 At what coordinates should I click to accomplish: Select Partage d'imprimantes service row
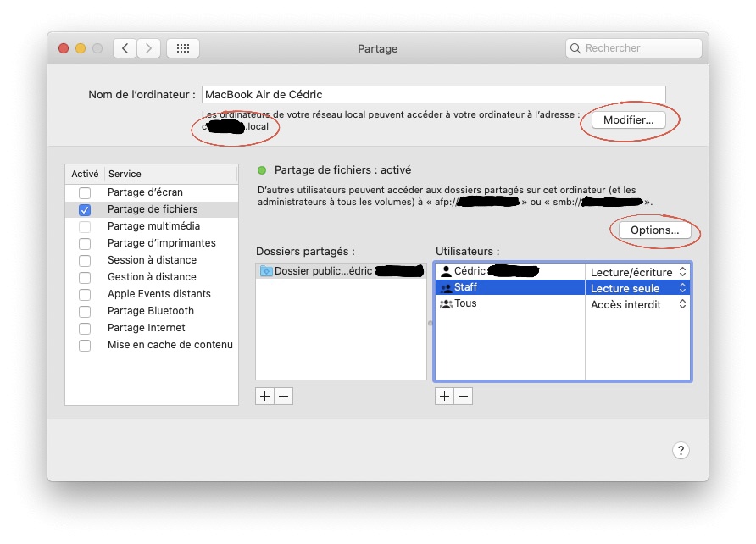152,243
